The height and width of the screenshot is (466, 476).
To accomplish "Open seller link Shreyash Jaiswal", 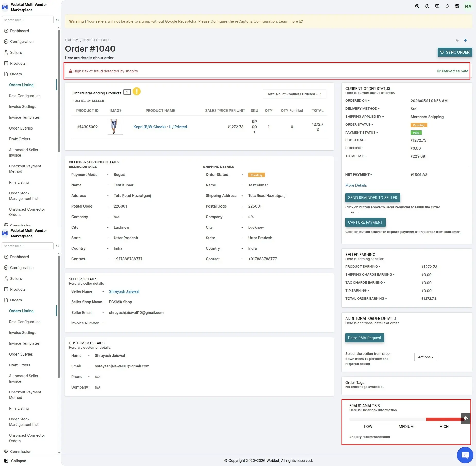I will tap(124, 291).
